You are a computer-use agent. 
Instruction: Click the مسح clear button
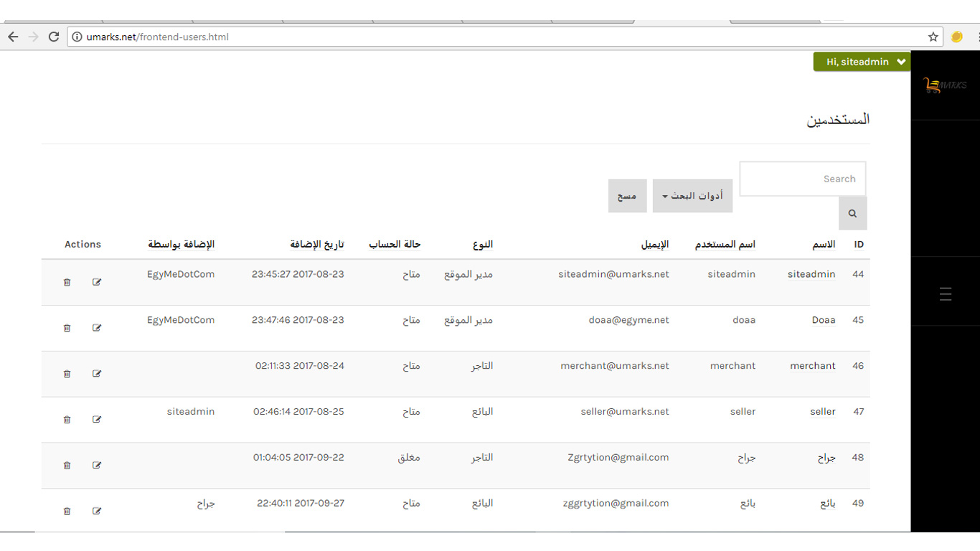pyautogui.click(x=627, y=196)
